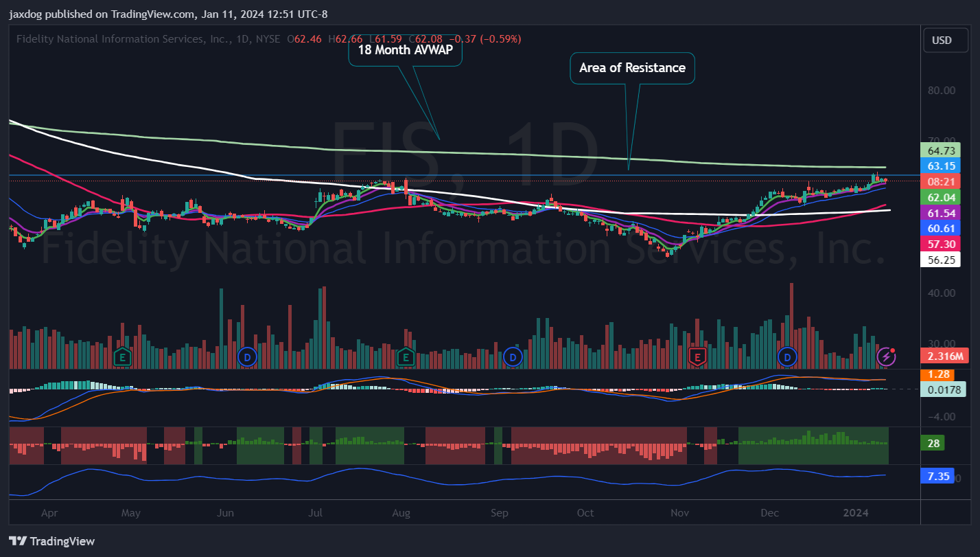This screenshot has width=980, height=557.
Task: Click the Dec label on time axis
Action: coord(770,513)
